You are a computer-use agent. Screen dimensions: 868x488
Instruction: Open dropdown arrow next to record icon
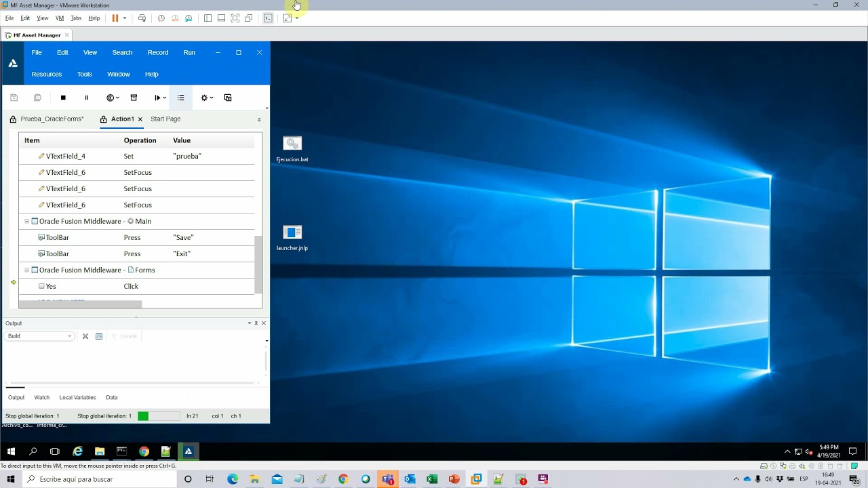pyautogui.click(x=118, y=98)
